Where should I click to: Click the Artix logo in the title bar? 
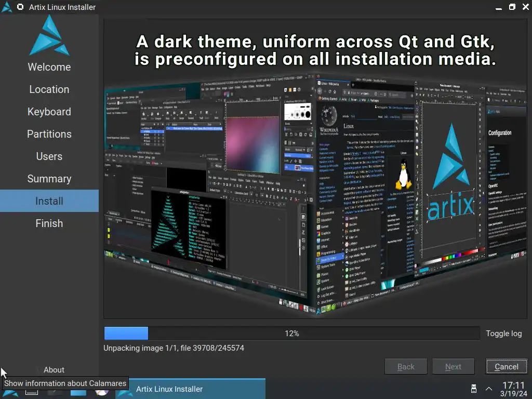[x=6, y=7]
